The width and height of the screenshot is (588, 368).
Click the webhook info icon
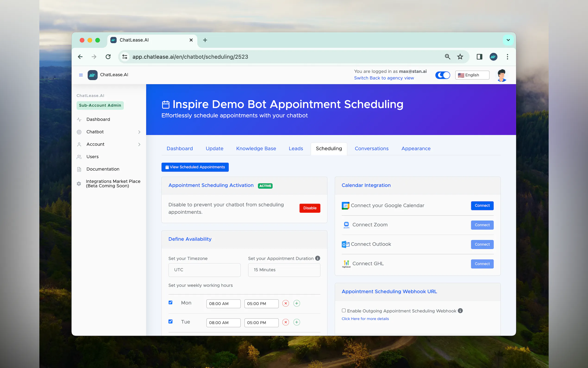coord(460,311)
